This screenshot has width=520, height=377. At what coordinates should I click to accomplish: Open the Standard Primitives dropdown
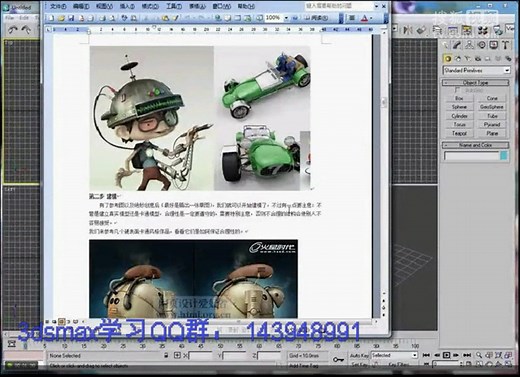[x=476, y=70]
